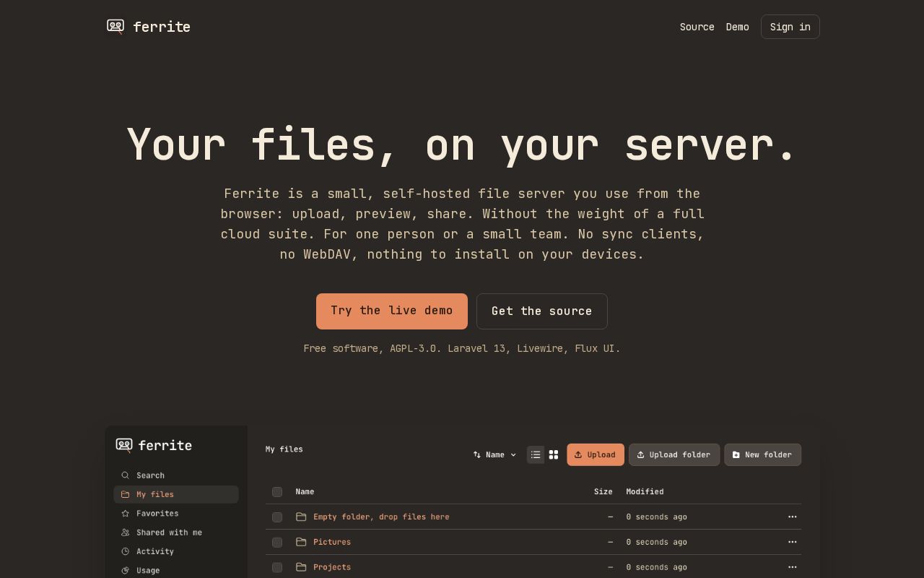The width and height of the screenshot is (924, 578).
Task: Sort by the Size column header
Action: point(603,491)
